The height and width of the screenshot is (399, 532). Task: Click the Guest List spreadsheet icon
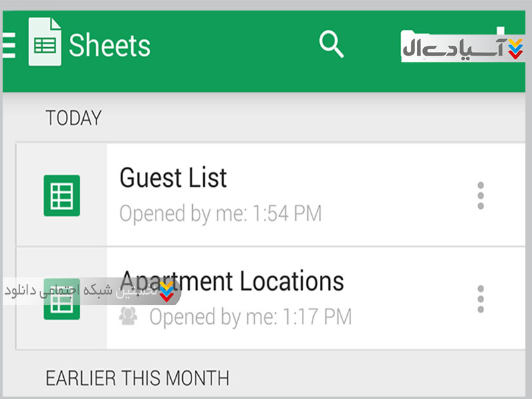61,196
